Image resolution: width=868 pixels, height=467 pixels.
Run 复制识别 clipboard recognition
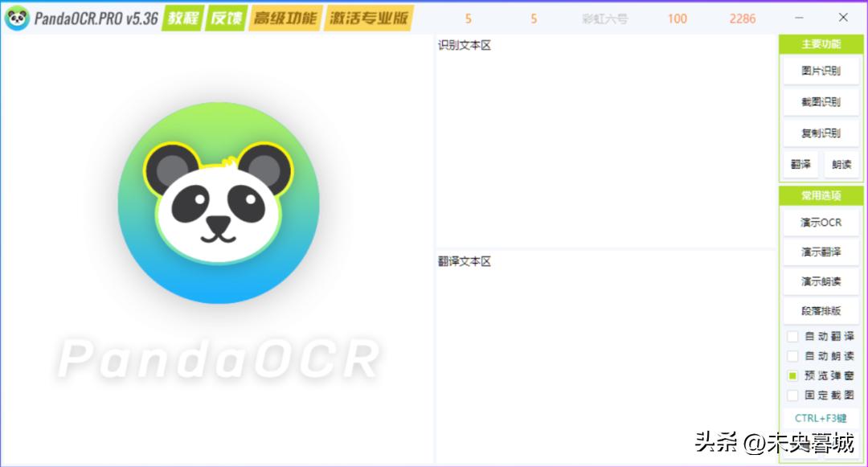[821, 133]
